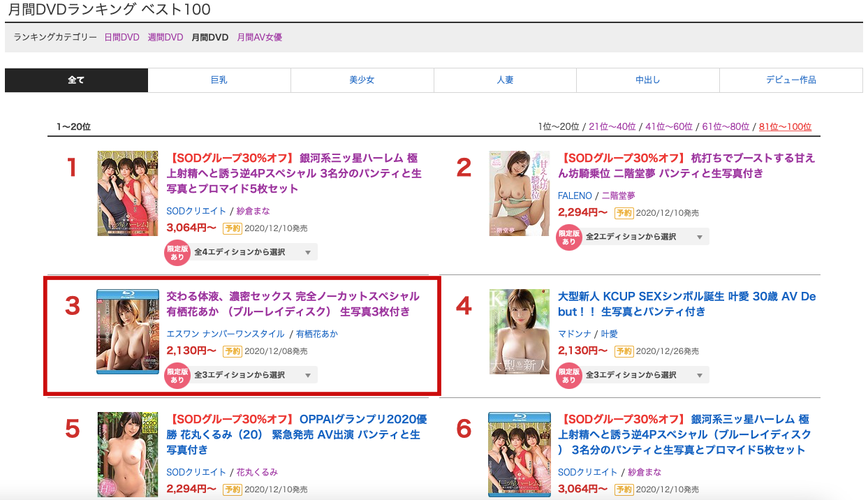Go to ranks 41位〜60位
This screenshot has width=868, height=500.
pos(669,126)
